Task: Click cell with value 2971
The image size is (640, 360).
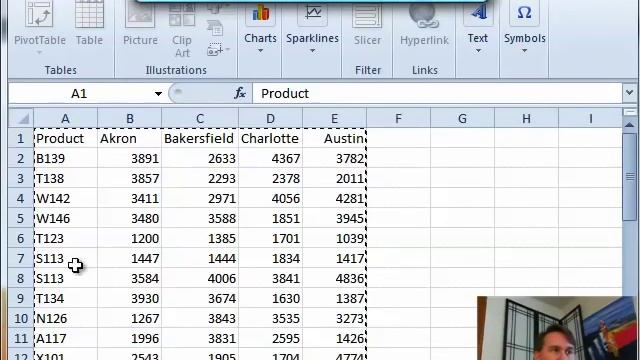Action: point(200,198)
